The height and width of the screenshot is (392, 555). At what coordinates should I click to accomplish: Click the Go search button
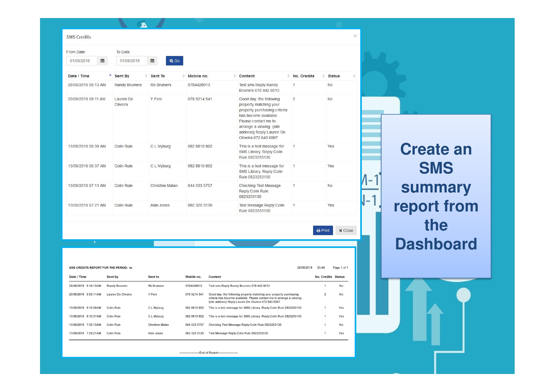coord(174,61)
